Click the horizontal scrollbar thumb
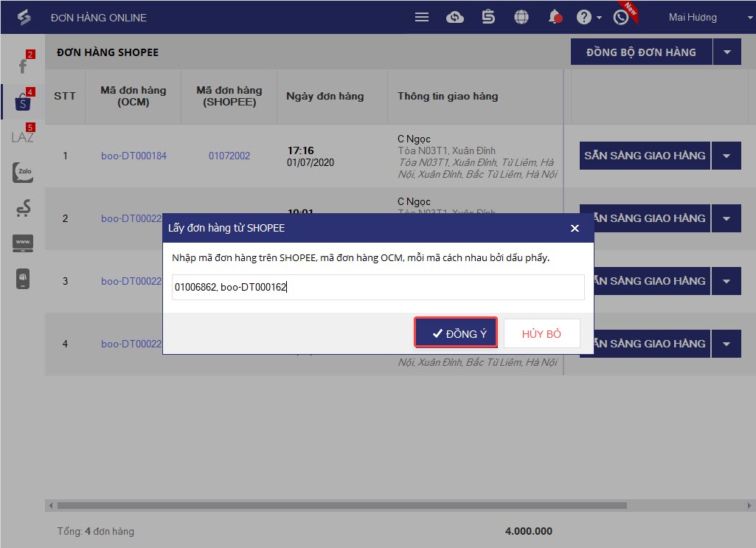756x548 pixels. [x=341, y=505]
